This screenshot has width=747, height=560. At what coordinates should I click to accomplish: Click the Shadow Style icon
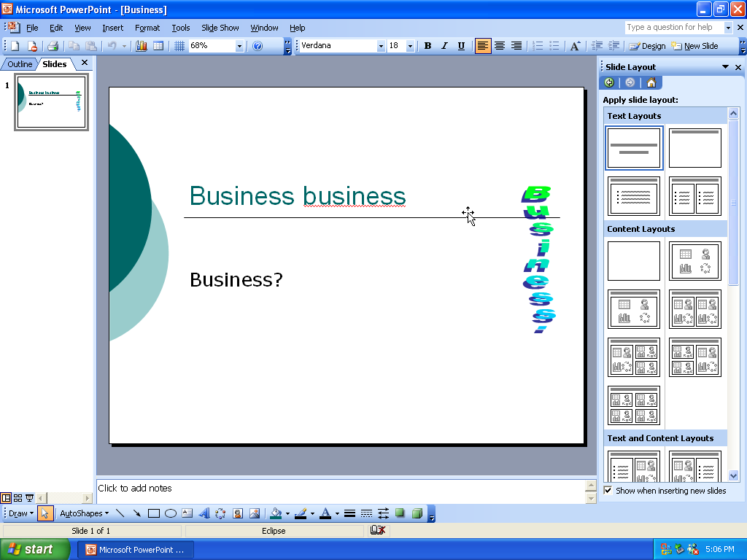[x=400, y=513]
